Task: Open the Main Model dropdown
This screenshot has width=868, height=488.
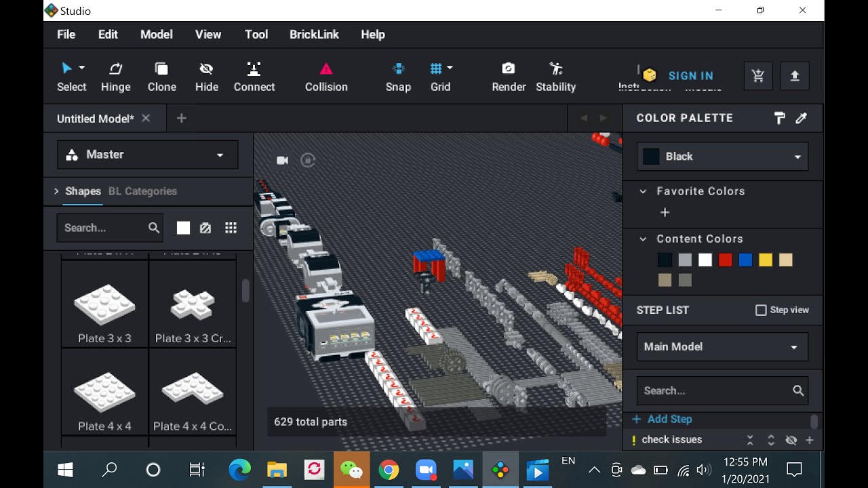Action: click(722, 347)
